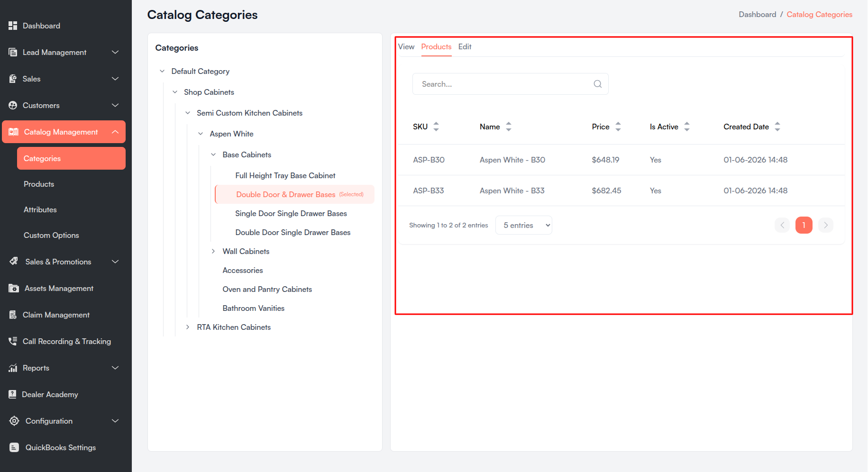Focus the product Search field
This screenshot has width=868, height=472.
click(x=511, y=84)
